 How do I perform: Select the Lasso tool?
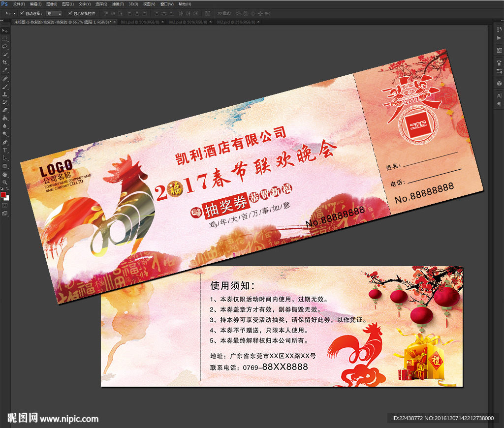click(5, 47)
